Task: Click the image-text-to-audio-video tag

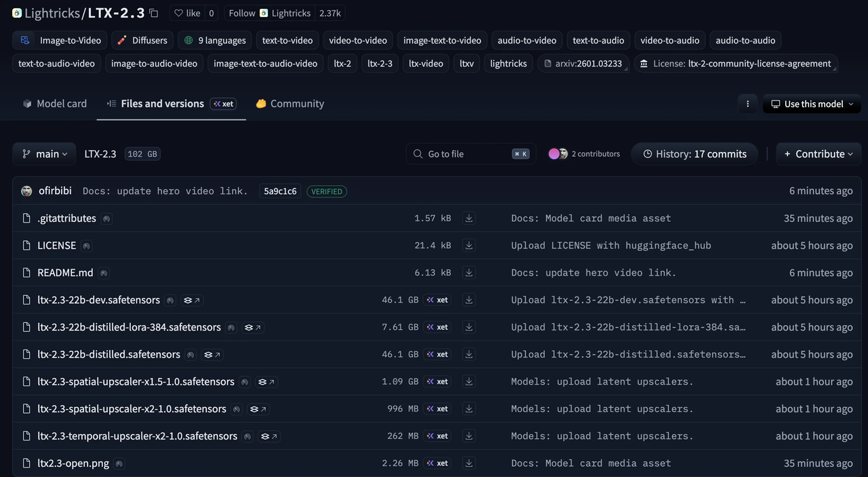Action: click(265, 63)
